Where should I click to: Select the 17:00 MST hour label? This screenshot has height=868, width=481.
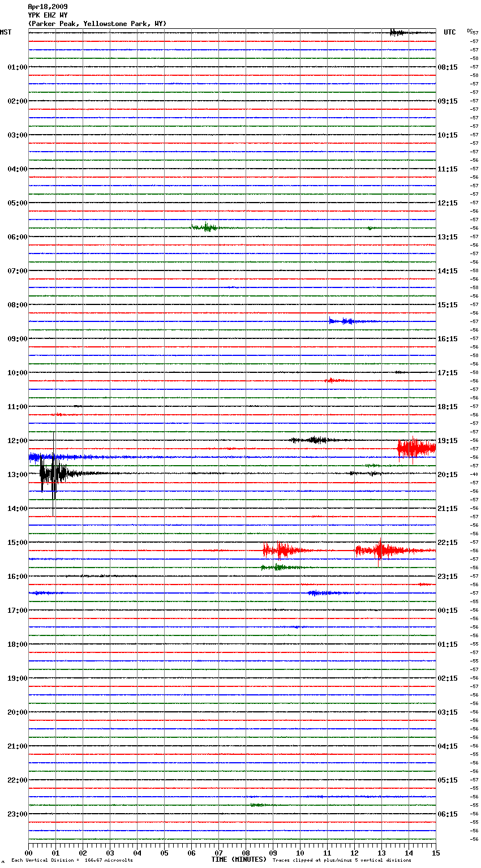[17, 611]
